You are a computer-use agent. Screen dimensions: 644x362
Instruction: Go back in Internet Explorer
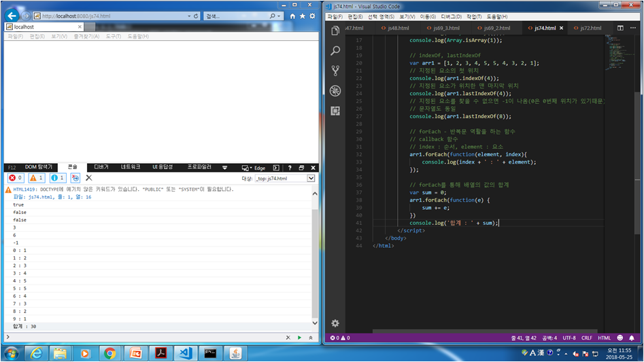coord(12,16)
